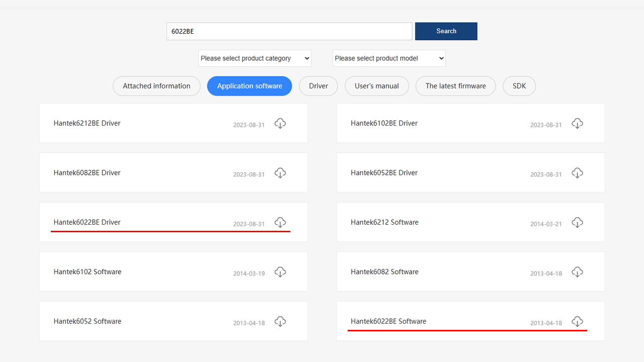
Task: Download the Hantek6102BE Driver via cloud icon
Action: 578,123
